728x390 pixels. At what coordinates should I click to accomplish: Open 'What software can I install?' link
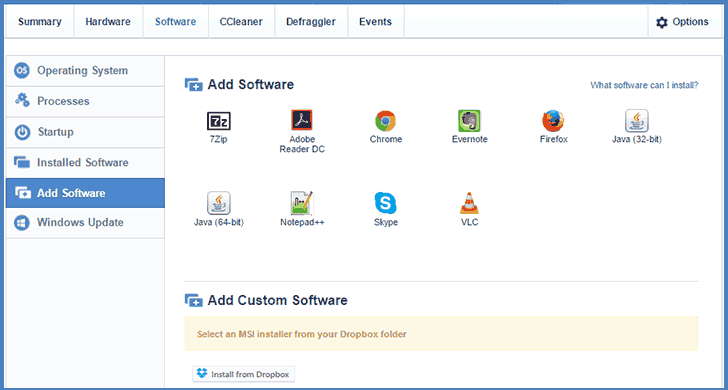click(644, 85)
